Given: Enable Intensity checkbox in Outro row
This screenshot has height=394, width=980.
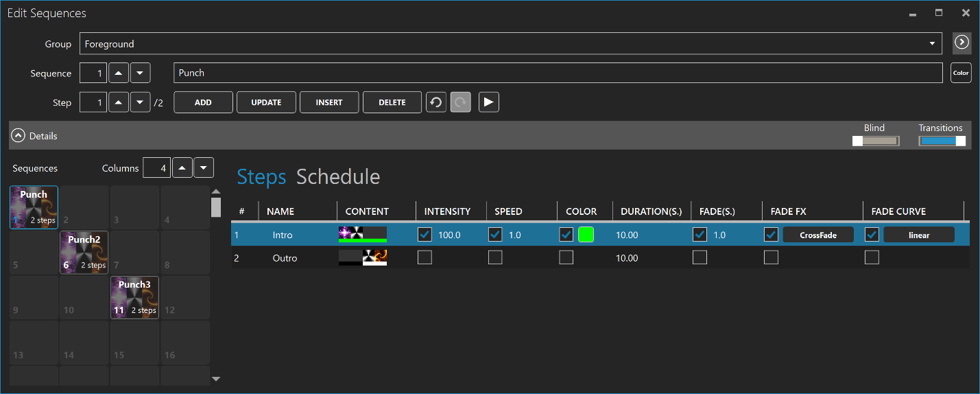Looking at the screenshot, I should pyautogui.click(x=425, y=257).
